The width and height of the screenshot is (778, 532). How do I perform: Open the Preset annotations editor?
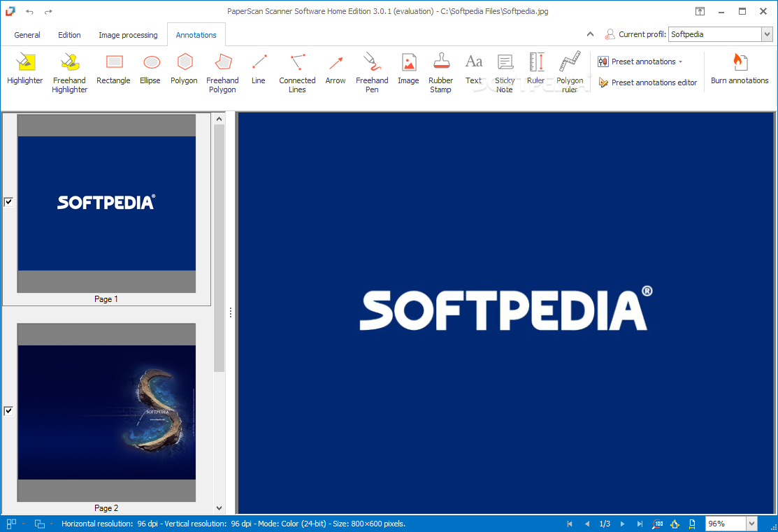(x=647, y=82)
